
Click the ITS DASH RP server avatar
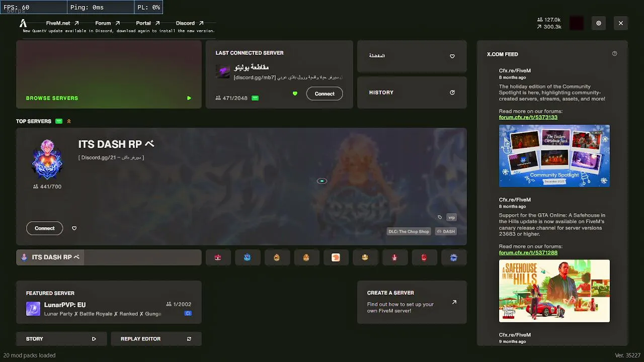[47, 159]
